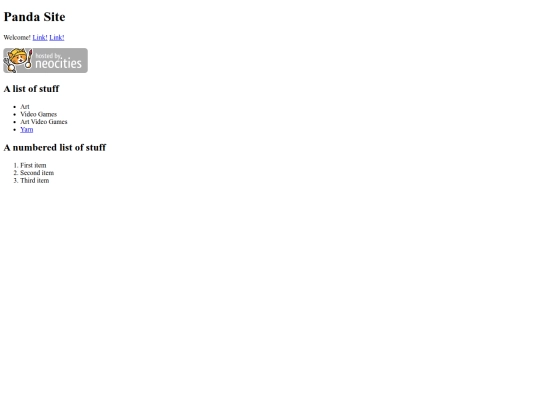Click the Welcome! text
Image resolution: width=540 pixels, height=405 pixels.
pyautogui.click(x=17, y=38)
